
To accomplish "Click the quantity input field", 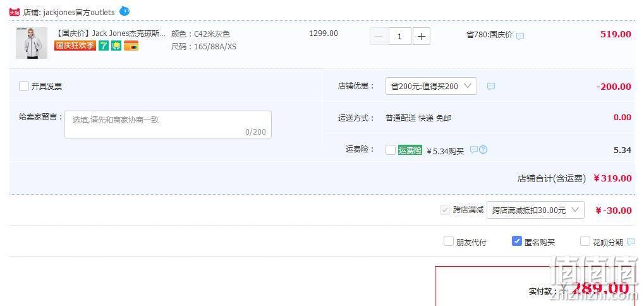I will (399, 37).
